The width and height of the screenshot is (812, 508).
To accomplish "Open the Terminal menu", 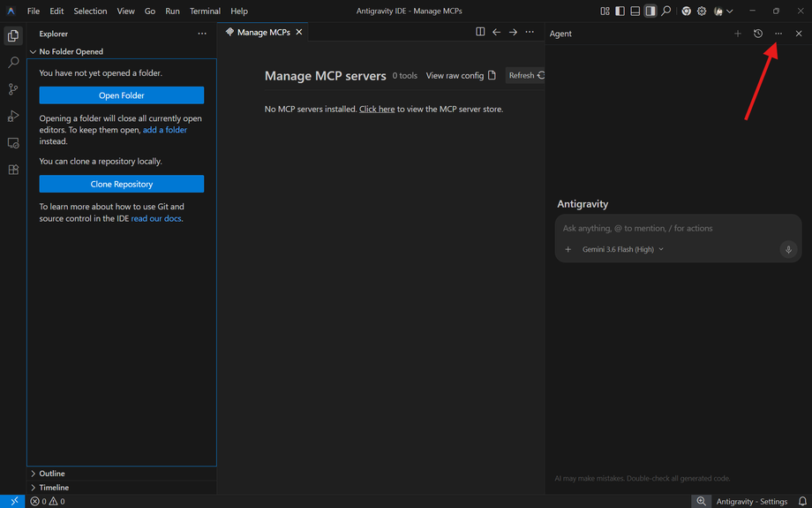I will point(205,11).
